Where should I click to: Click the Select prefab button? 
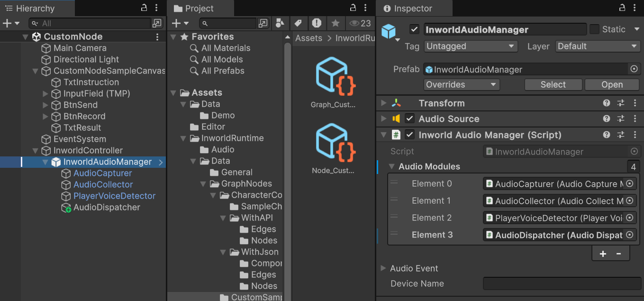tap(553, 84)
